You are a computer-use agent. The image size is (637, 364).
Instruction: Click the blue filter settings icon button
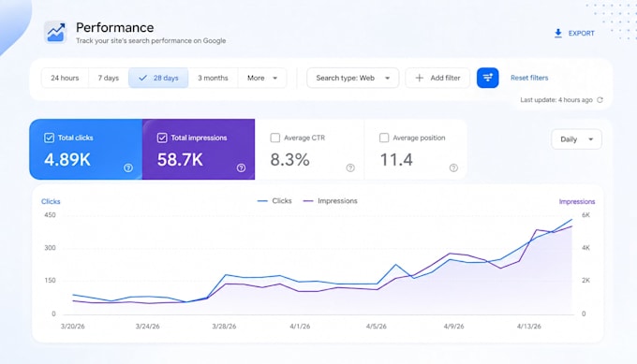tap(487, 78)
